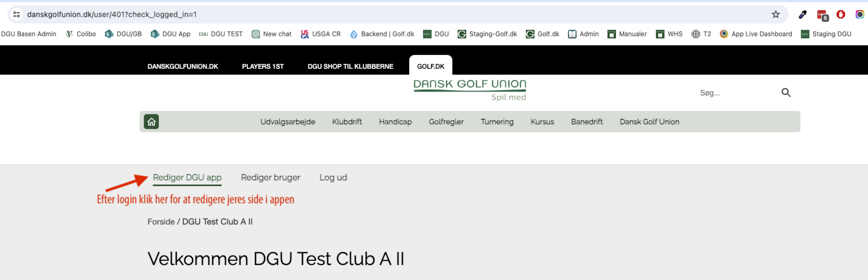Click the search magnifier icon
This screenshot has height=280, width=868.
(x=786, y=93)
